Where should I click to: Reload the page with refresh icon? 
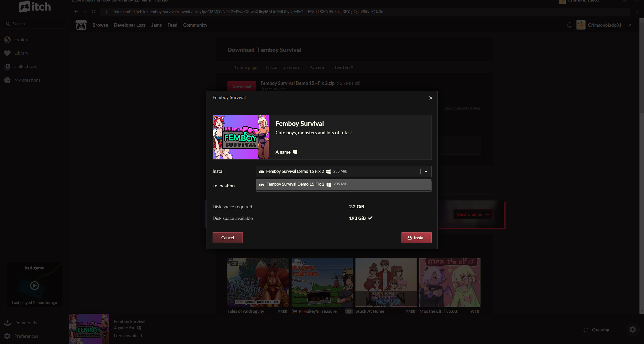94,12
